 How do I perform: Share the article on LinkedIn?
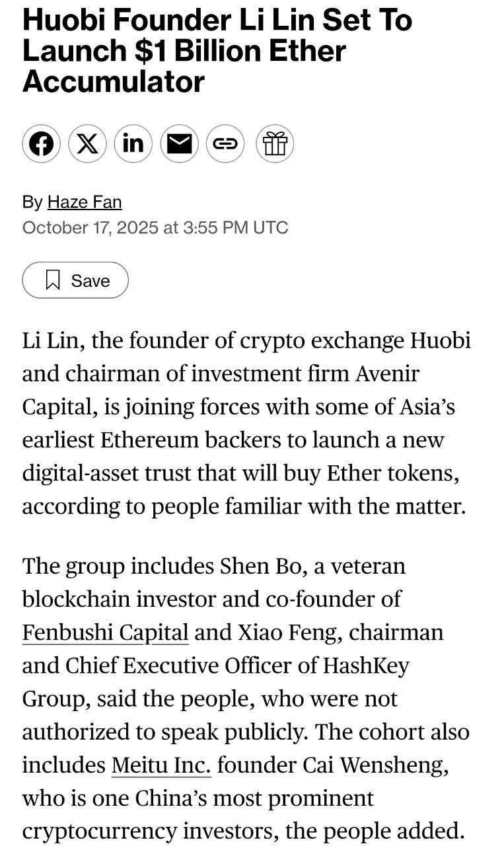133,143
